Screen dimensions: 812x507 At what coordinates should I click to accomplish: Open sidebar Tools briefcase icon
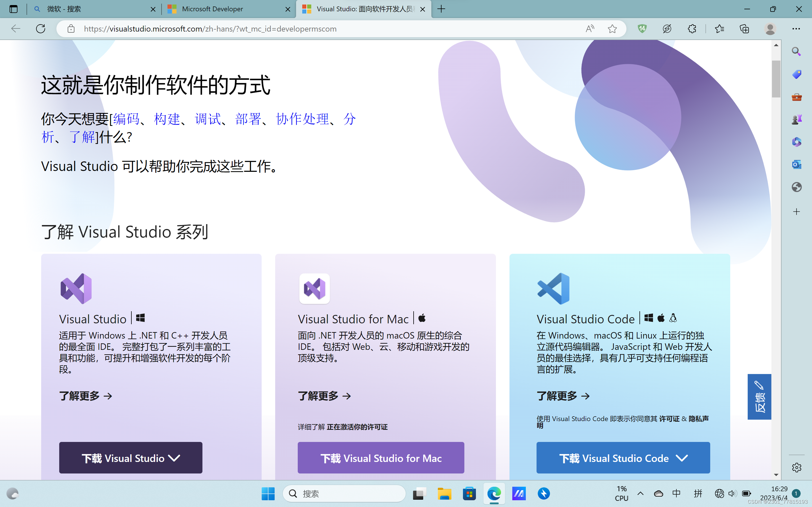point(796,97)
